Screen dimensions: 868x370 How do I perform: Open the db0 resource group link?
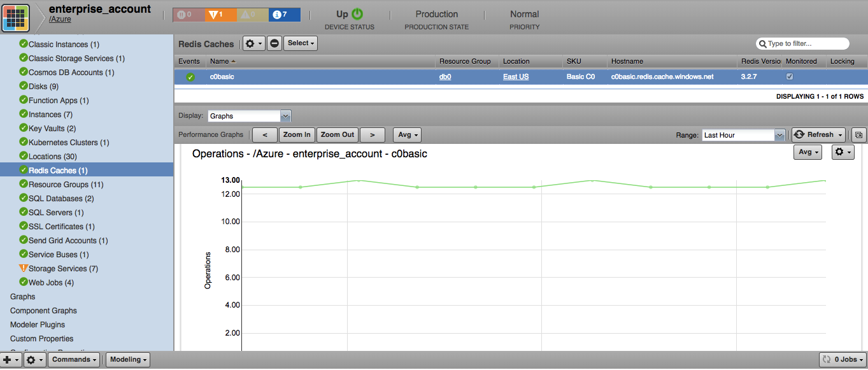click(445, 76)
